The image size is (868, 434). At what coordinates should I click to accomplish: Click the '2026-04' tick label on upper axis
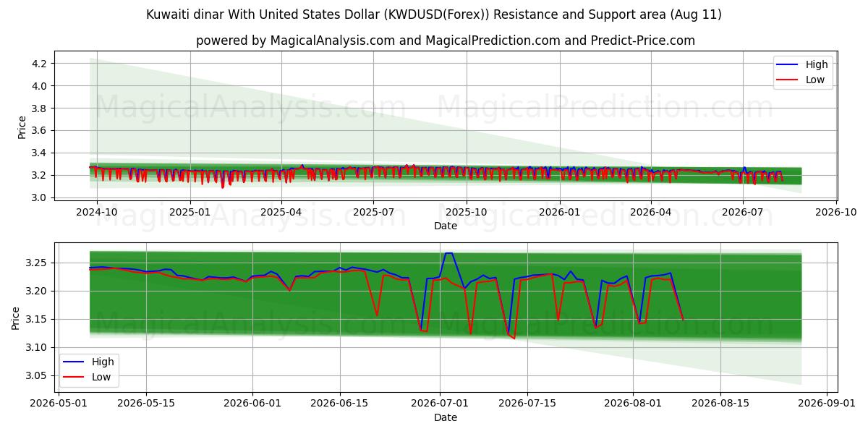(x=650, y=213)
